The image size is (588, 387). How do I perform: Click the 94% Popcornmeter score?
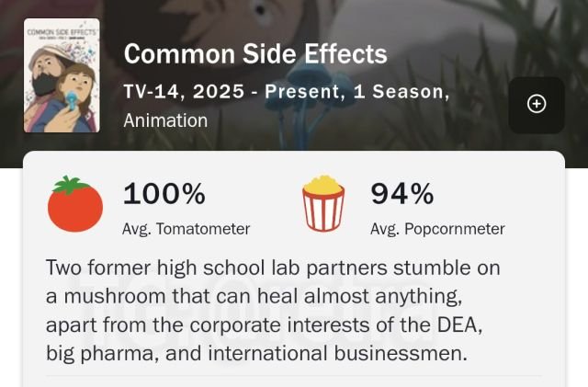tap(401, 194)
